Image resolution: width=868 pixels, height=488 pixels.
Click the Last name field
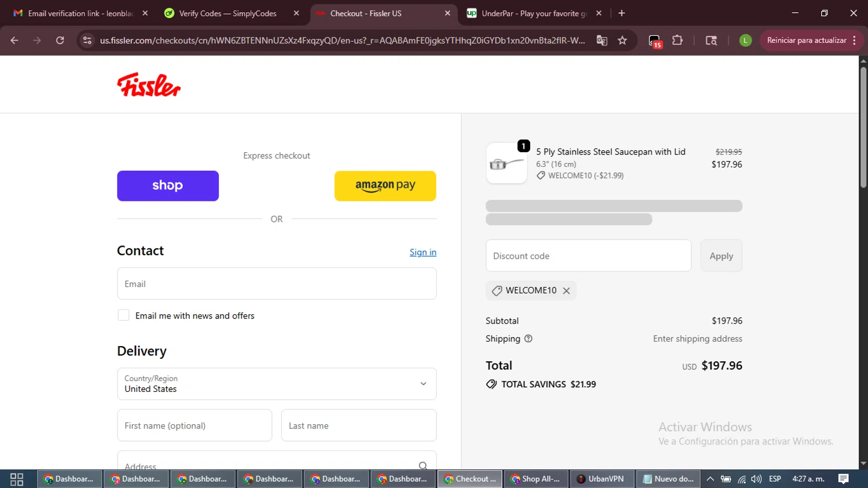click(359, 425)
